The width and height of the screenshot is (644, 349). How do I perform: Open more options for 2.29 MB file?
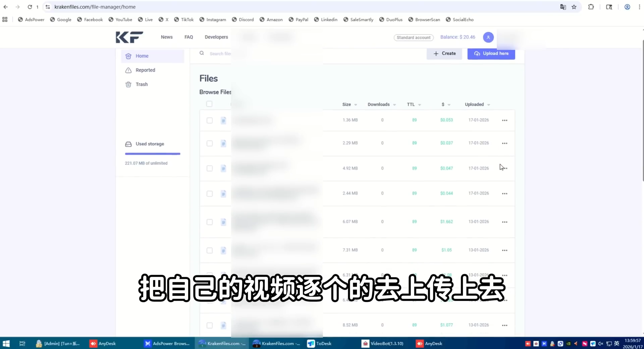tap(504, 143)
